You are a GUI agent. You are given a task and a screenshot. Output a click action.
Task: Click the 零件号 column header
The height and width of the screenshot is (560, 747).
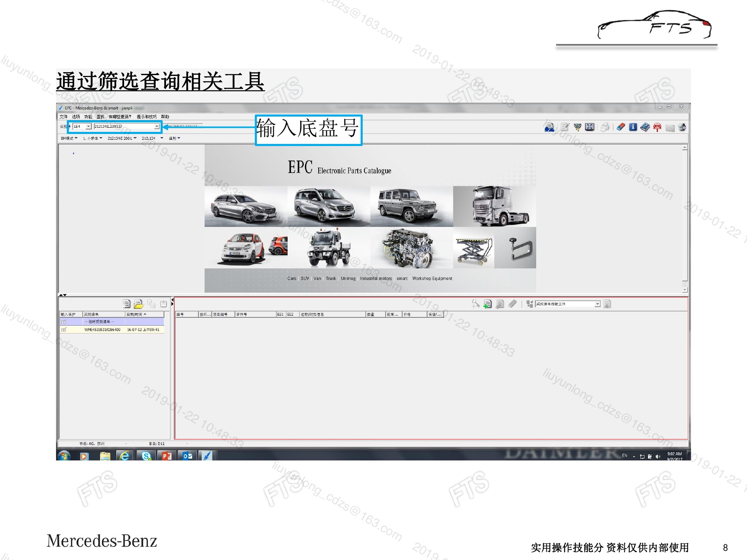(x=256, y=314)
